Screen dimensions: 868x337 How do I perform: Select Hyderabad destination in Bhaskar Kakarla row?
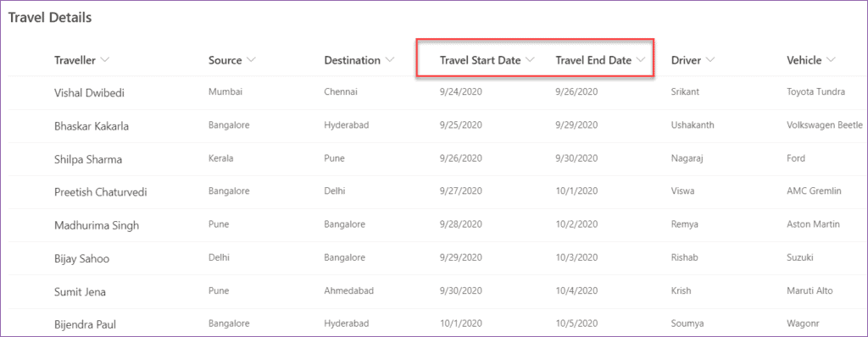[346, 125]
